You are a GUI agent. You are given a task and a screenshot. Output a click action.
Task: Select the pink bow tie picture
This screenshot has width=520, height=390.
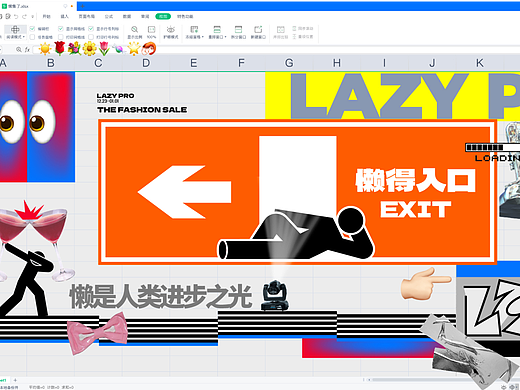coord(97,333)
